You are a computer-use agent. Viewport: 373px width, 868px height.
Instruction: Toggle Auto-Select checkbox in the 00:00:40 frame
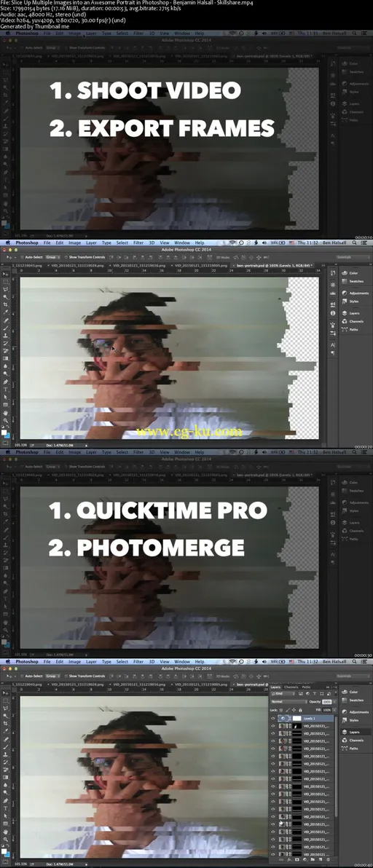pos(22,676)
